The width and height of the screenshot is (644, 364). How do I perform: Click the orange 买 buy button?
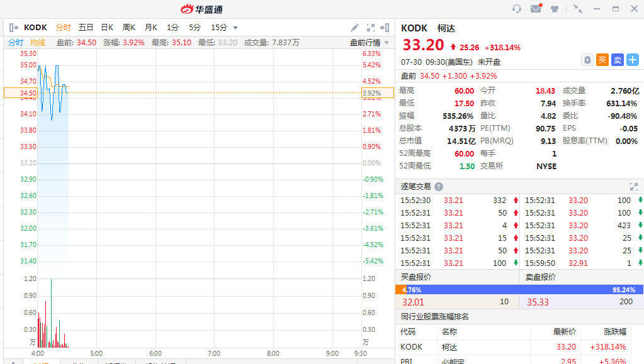point(602,60)
